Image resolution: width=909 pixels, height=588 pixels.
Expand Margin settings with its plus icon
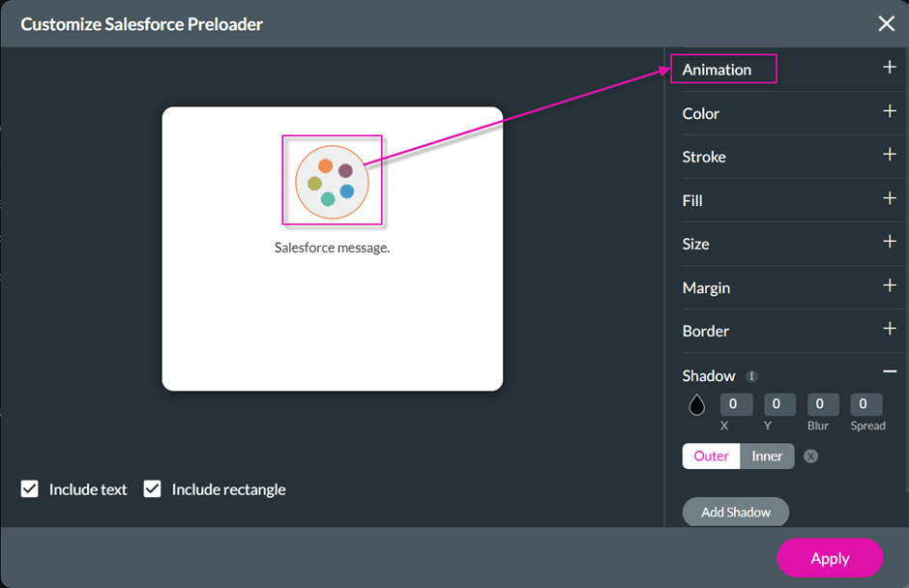point(889,287)
